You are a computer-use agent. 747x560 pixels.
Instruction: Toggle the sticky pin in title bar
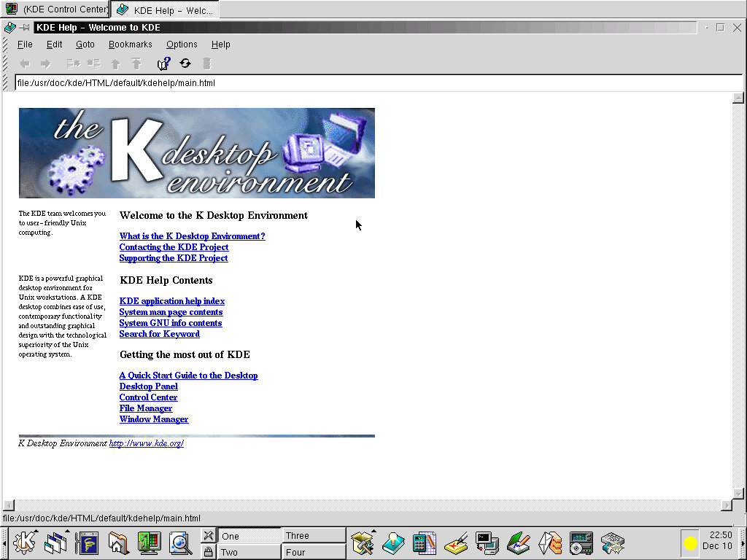[25, 28]
